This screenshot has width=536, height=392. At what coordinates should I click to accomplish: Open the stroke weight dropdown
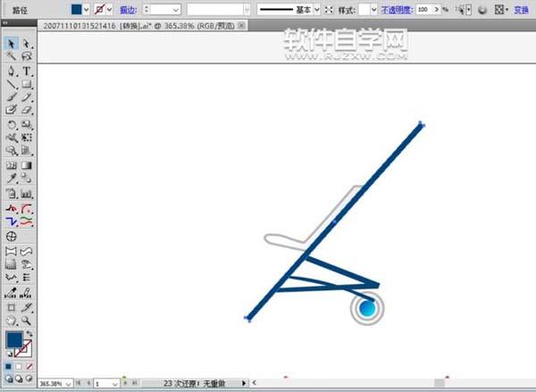[176, 10]
